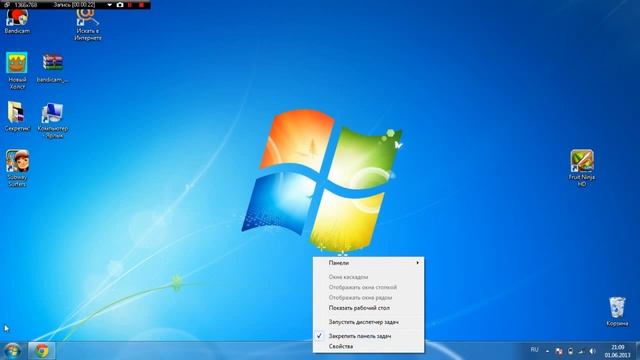This screenshot has height=360, width=640.
Task: Expand the Панели submenu
Action: pos(369,263)
